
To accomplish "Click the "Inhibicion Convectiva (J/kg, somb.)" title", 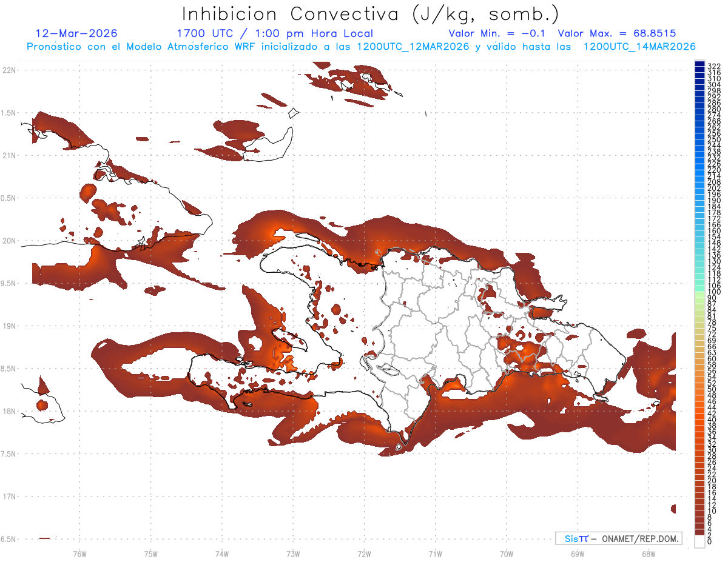I will (x=371, y=15).
